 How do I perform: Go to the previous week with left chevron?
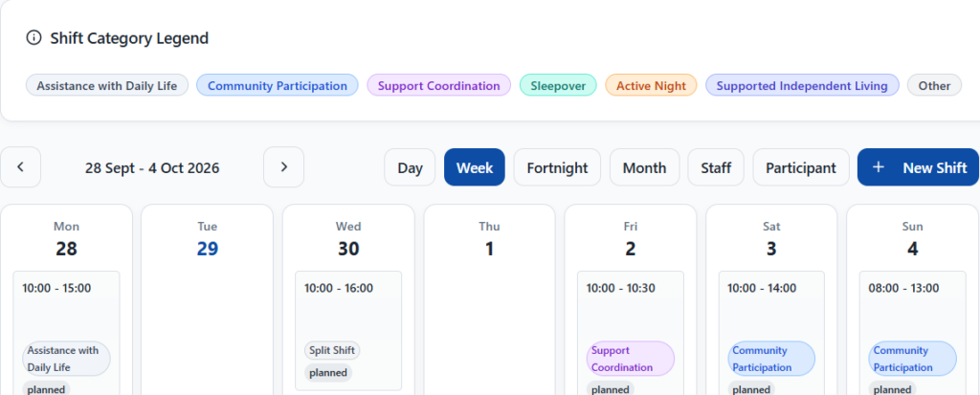click(x=21, y=166)
